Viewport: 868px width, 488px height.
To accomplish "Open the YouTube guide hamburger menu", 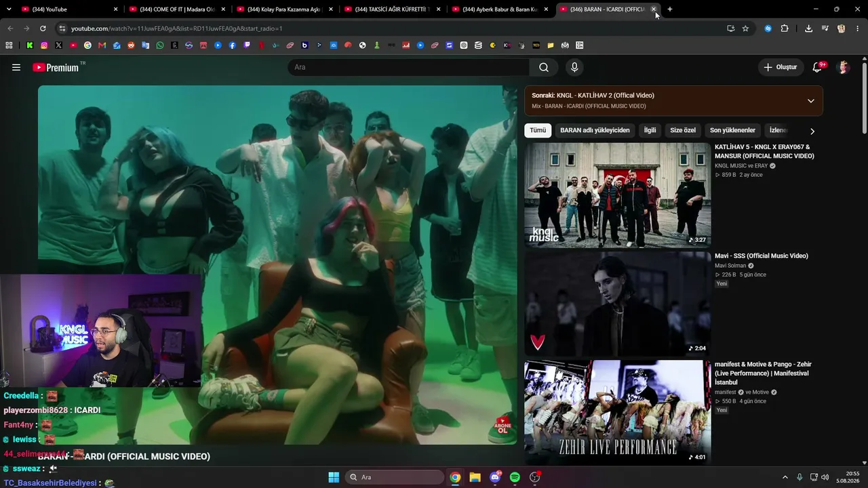I will coord(16,67).
